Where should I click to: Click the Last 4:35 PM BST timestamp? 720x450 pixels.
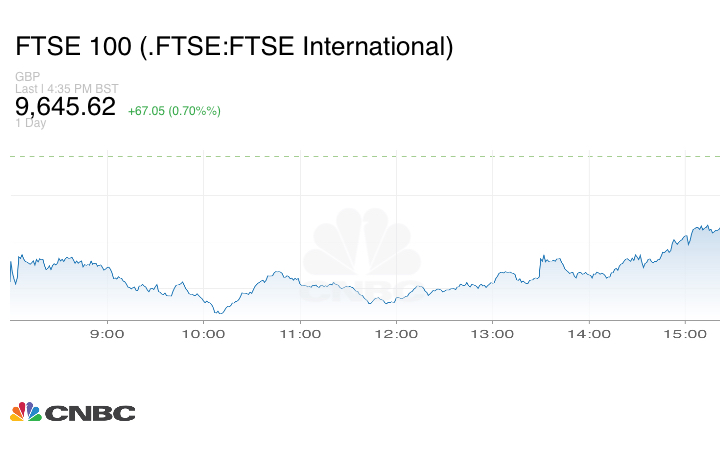[61, 89]
